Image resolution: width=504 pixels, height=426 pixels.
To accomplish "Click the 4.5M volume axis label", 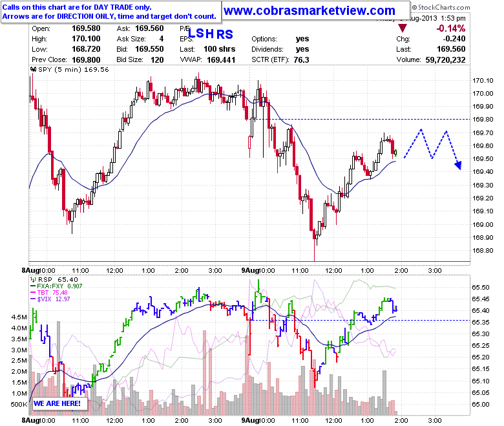I will pyautogui.click(x=19, y=317).
